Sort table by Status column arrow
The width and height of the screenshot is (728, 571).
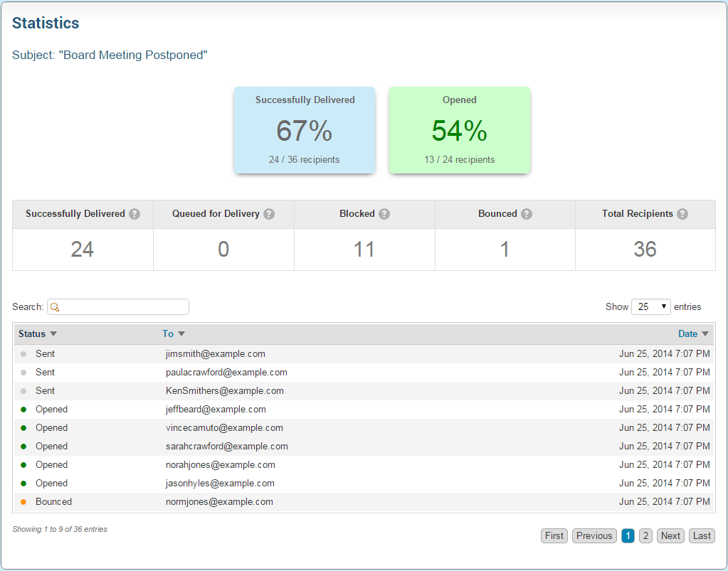click(53, 334)
